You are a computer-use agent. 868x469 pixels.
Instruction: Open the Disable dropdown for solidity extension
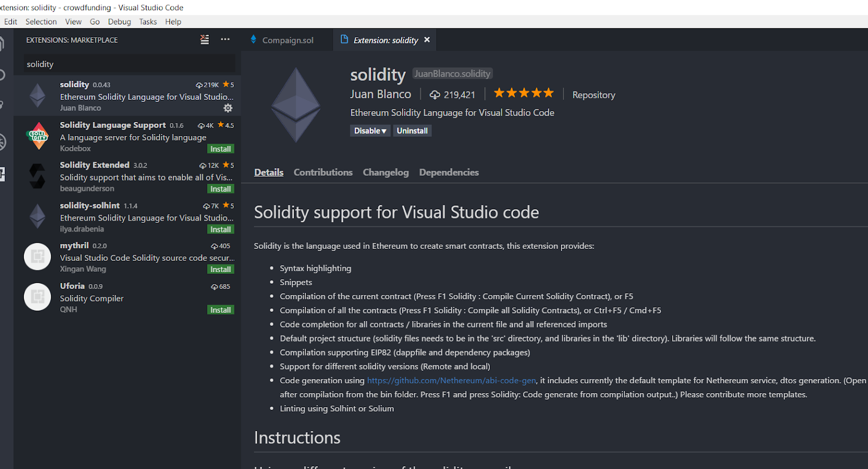370,131
